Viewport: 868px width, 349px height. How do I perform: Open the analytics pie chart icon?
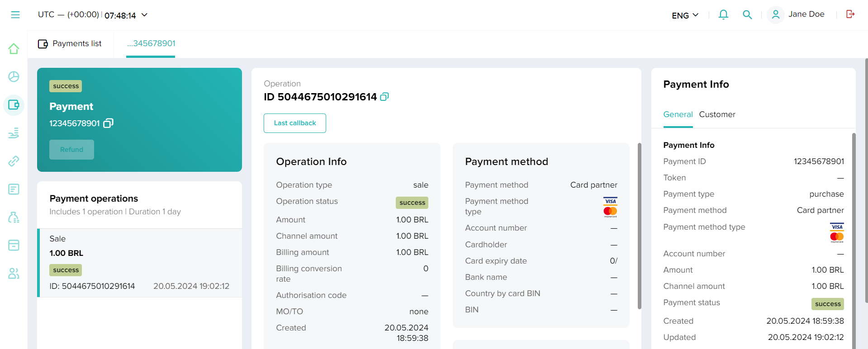tap(14, 77)
